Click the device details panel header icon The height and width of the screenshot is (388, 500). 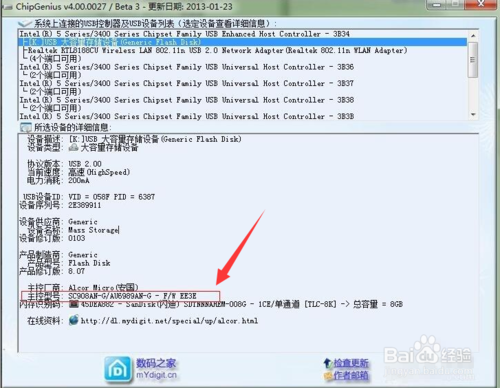[26, 127]
